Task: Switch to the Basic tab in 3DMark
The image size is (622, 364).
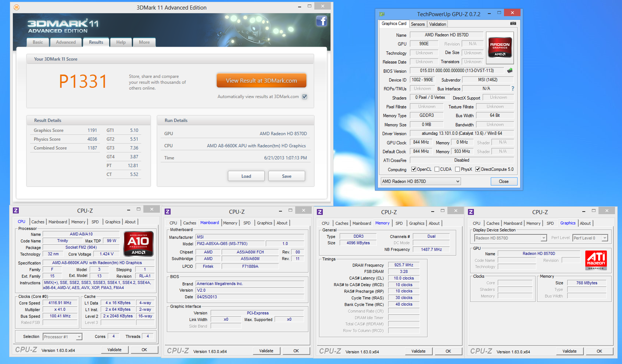Action: pyautogui.click(x=37, y=42)
